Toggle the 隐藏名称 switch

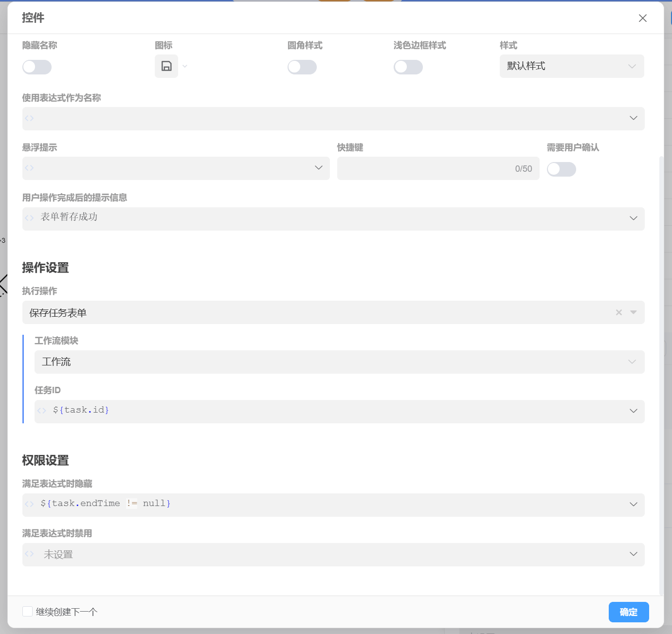point(37,67)
